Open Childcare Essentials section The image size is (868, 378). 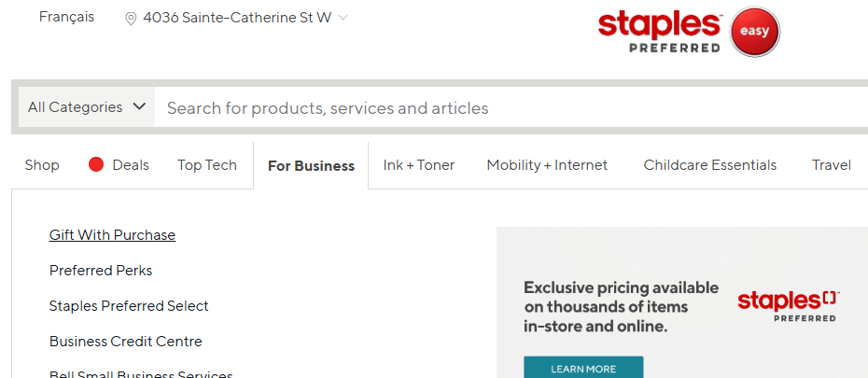[x=709, y=165]
